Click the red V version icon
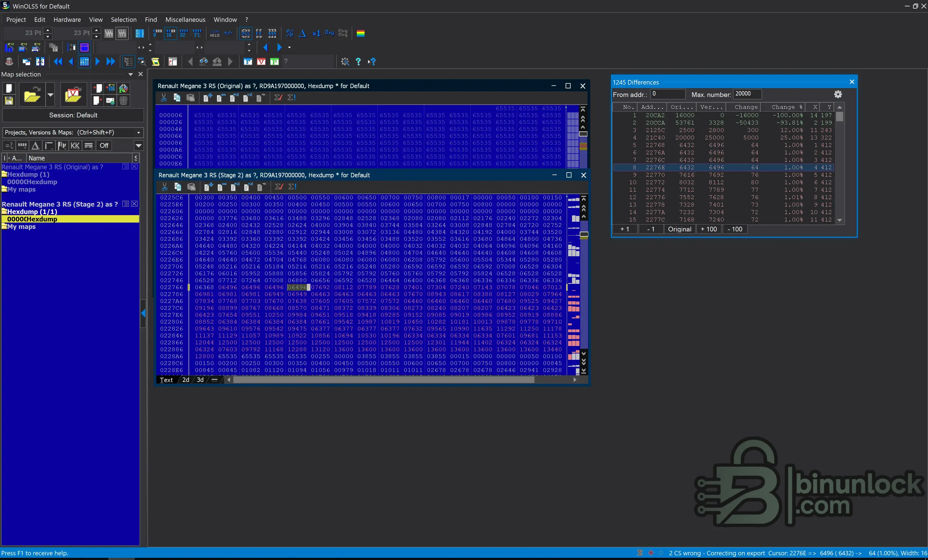This screenshot has height=560, width=928. (261, 61)
